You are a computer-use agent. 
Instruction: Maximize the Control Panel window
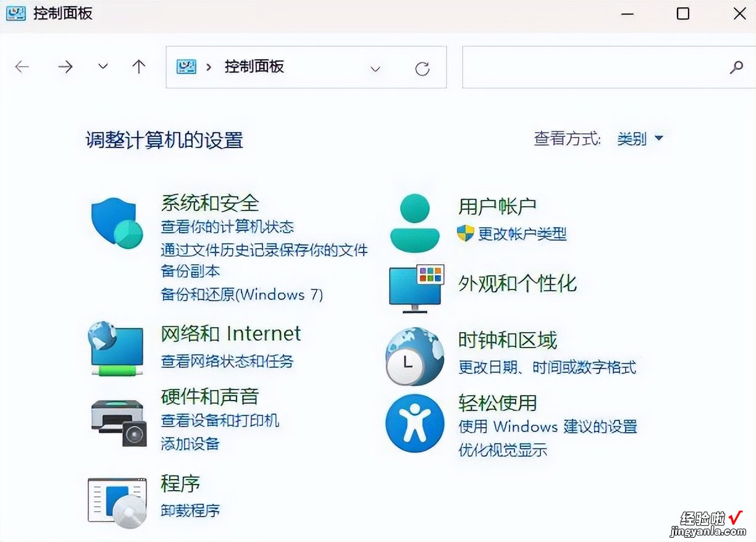pos(683,14)
